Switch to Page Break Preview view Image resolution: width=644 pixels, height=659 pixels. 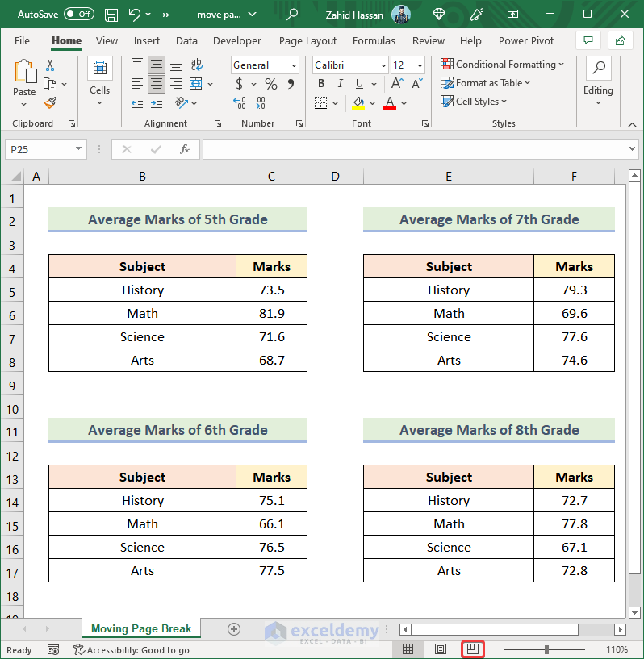[x=473, y=649]
